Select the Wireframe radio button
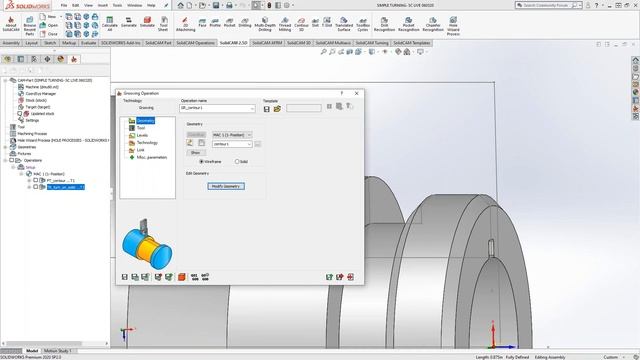This screenshot has width=640, height=360. point(201,162)
